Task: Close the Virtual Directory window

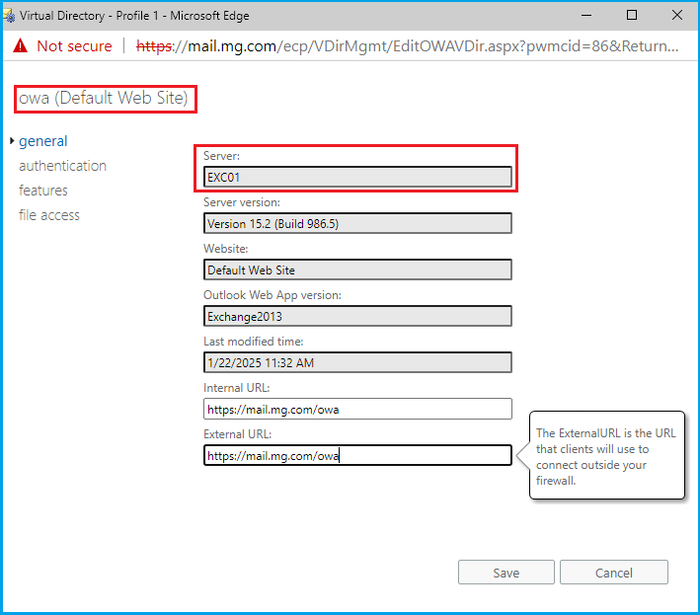Action: [676, 15]
